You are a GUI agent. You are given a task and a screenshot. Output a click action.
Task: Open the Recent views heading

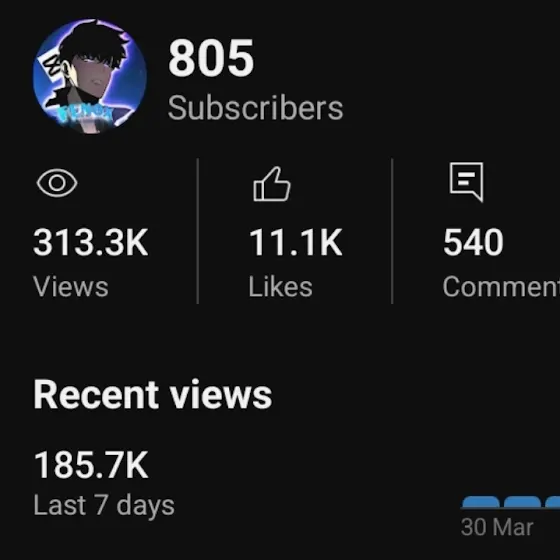coord(153,395)
